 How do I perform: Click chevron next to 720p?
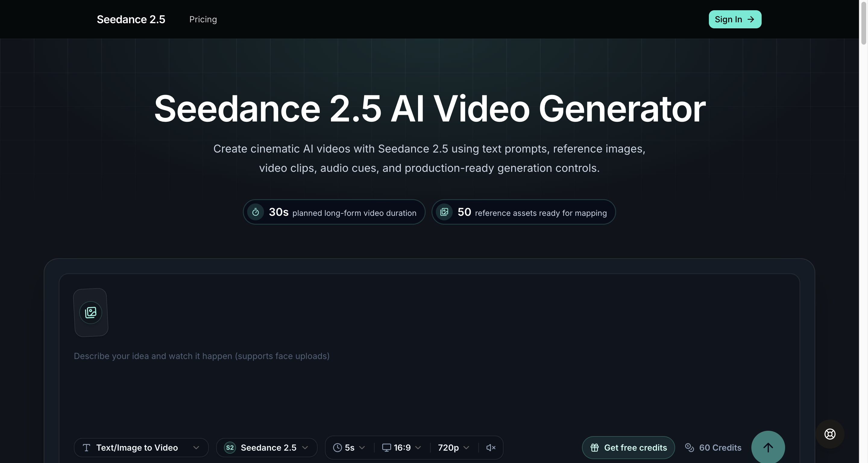tap(466, 448)
